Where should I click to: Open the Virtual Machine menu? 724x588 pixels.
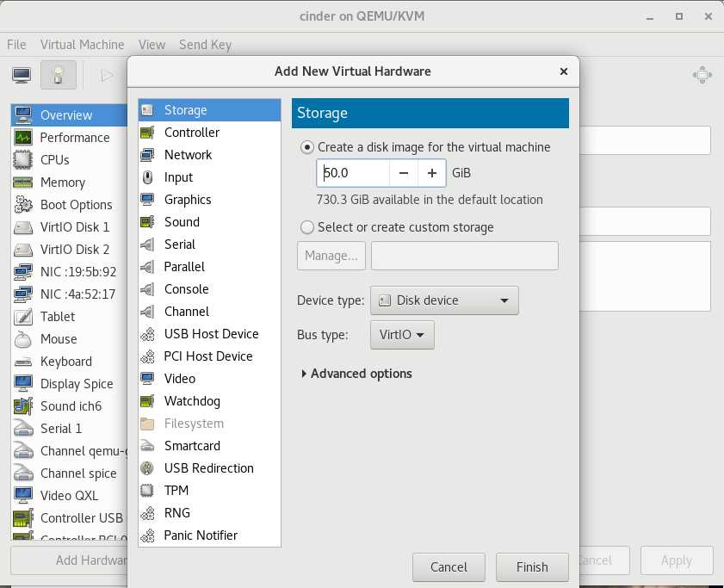[x=82, y=45]
